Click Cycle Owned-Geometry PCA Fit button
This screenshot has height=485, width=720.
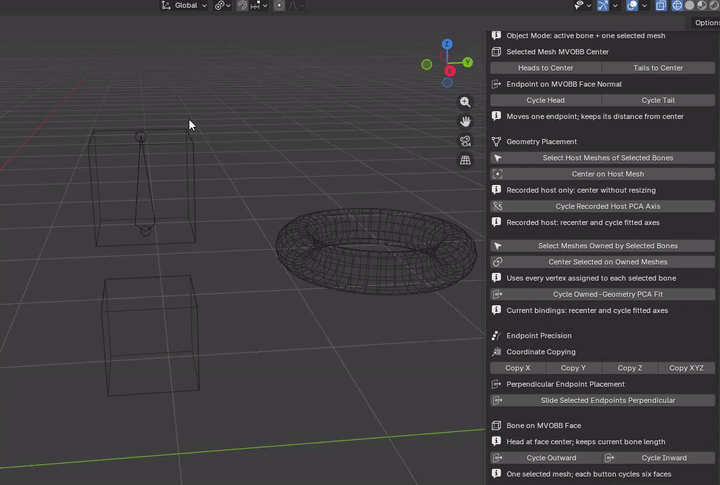(x=602, y=294)
